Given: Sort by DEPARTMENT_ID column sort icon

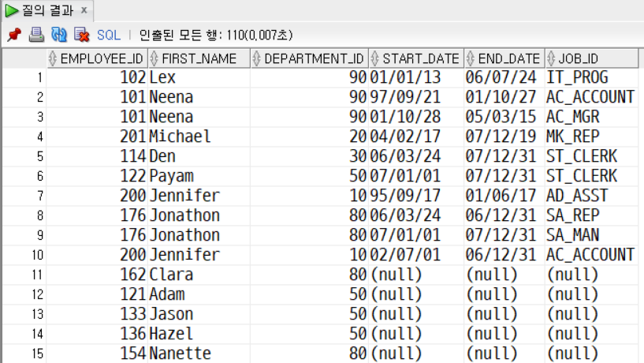Looking at the screenshot, I should (x=256, y=58).
